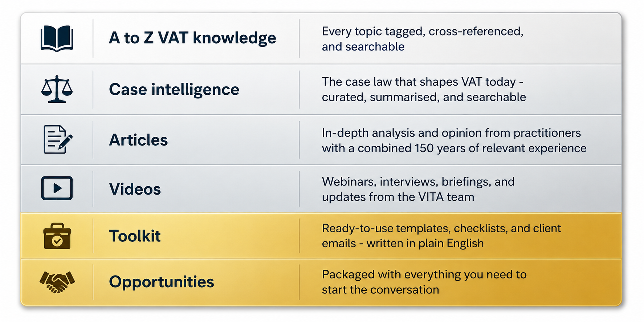Click the scales of justice icon
Image resolution: width=644 pixels, height=322 pixels.
(57, 89)
